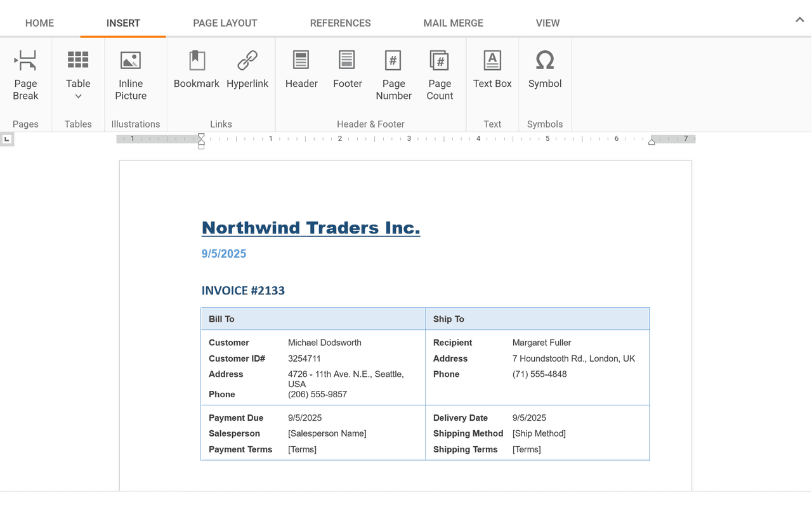Open the PAGE LAYOUT tab
This screenshot has height=507, width=812.
coord(225,23)
